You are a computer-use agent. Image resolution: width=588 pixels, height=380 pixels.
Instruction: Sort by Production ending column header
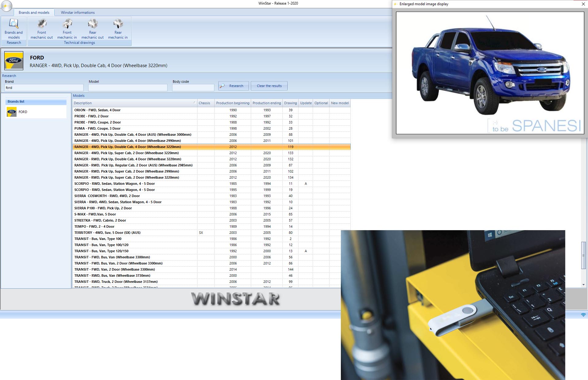[x=267, y=103]
